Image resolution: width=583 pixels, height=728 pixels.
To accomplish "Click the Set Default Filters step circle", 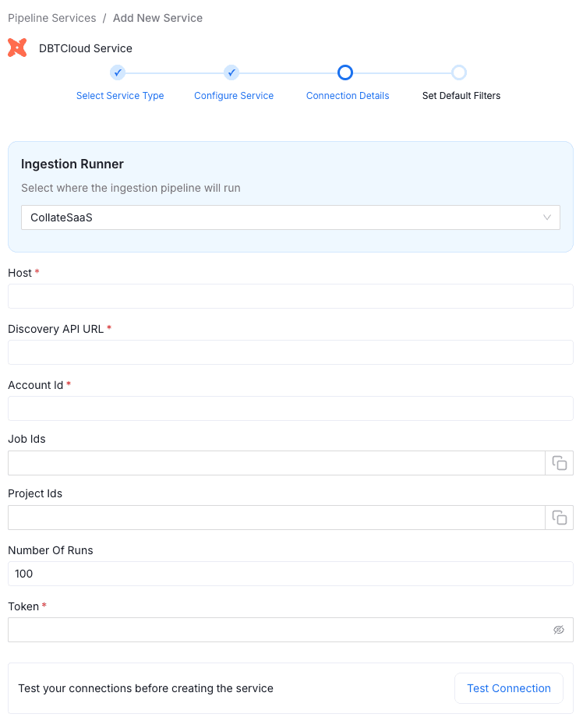I will pos(459,72).
